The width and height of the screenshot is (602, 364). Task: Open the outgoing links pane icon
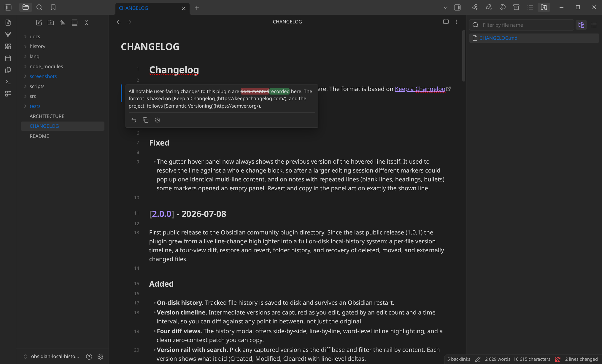click(489, 7)
